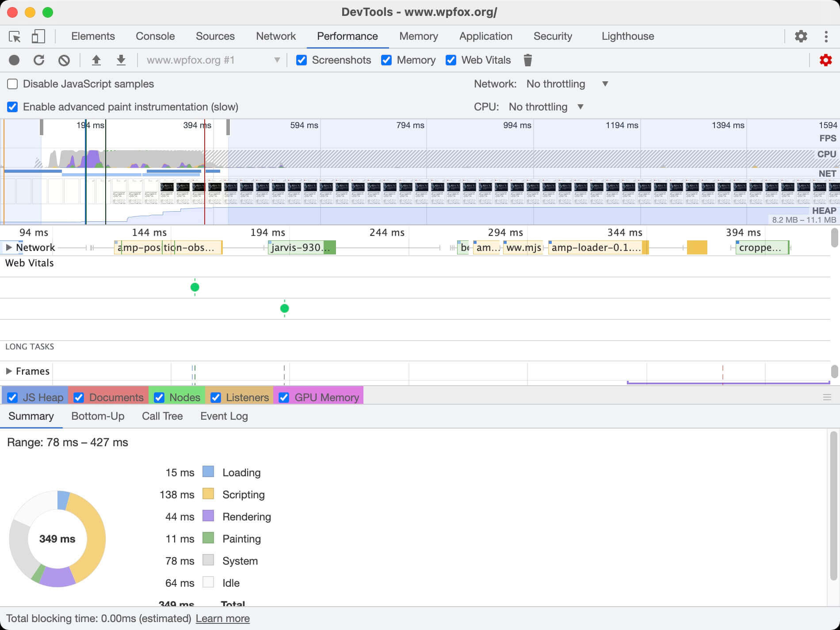
Task: Click the 349 ms donut chart center
Action: (x=57, y=539)
